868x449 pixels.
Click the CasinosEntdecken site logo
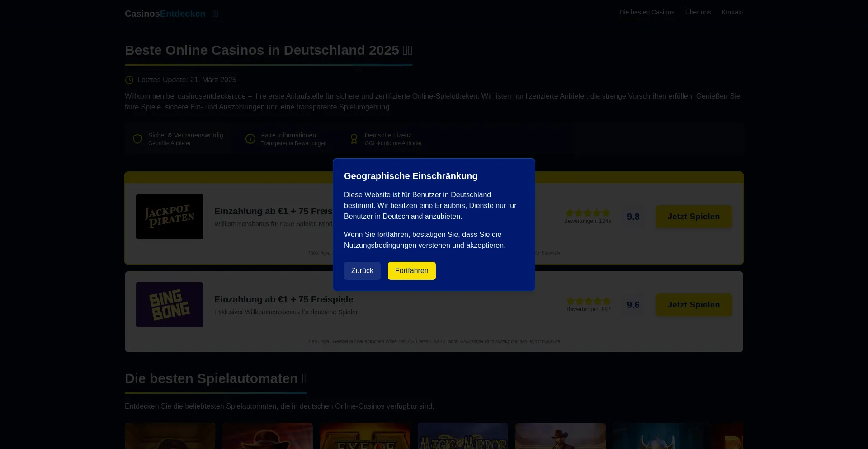tap(165, 14)
